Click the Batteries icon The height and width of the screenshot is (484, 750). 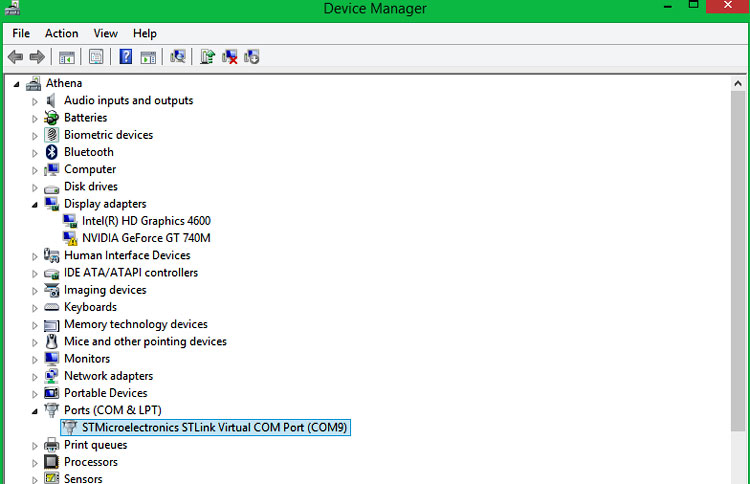click(51, 118)
